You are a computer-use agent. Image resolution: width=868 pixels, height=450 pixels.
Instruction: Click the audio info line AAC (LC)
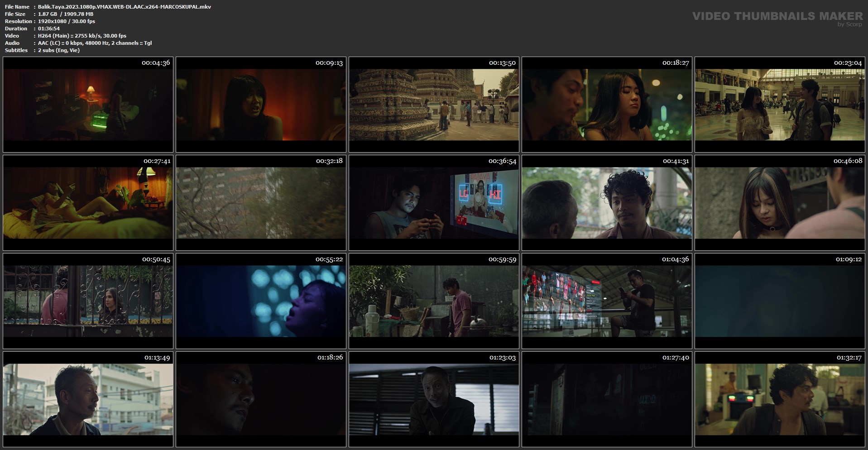95,43
